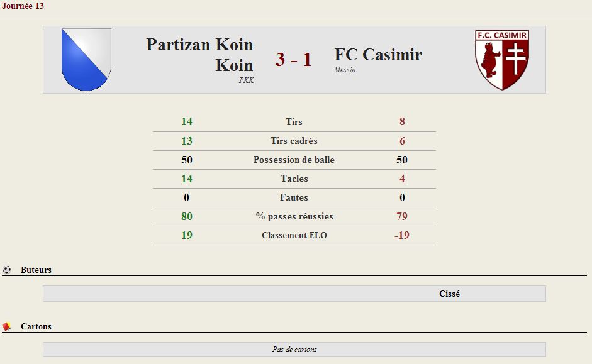Click the Messin nickname under FC Casimir
Screen dimensions: 592x364
[x=345, y=70]
